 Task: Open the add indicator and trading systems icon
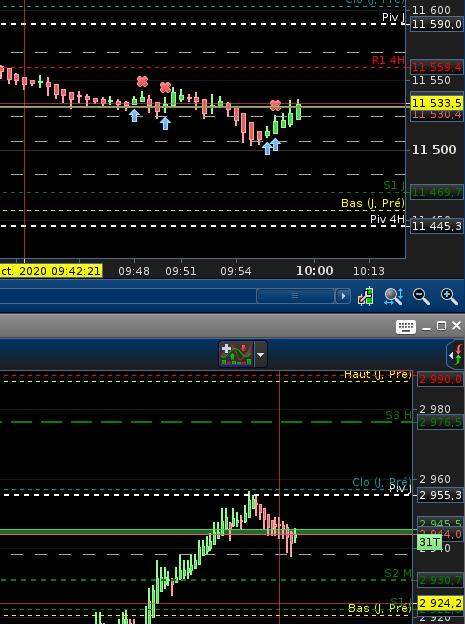point(236,353)
